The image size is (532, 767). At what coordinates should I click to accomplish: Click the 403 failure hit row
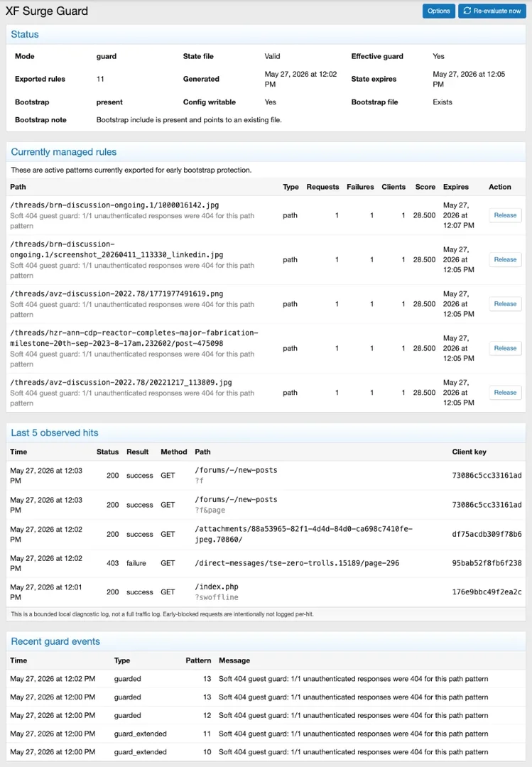(266, 563)
